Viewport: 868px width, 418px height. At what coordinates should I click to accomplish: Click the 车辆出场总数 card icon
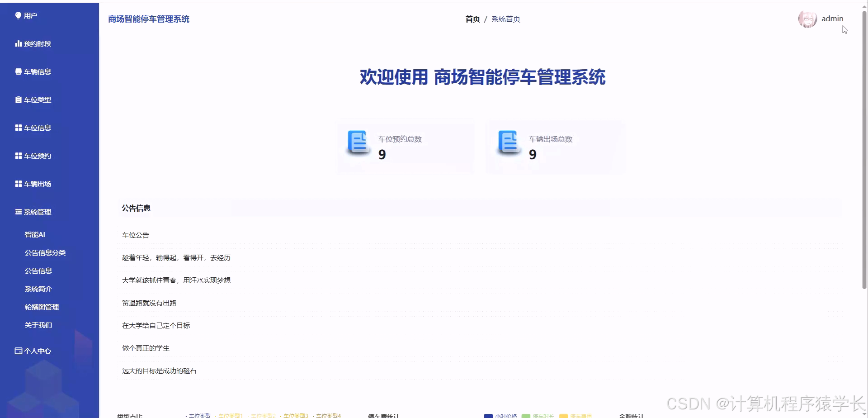[x=509, y=142]
